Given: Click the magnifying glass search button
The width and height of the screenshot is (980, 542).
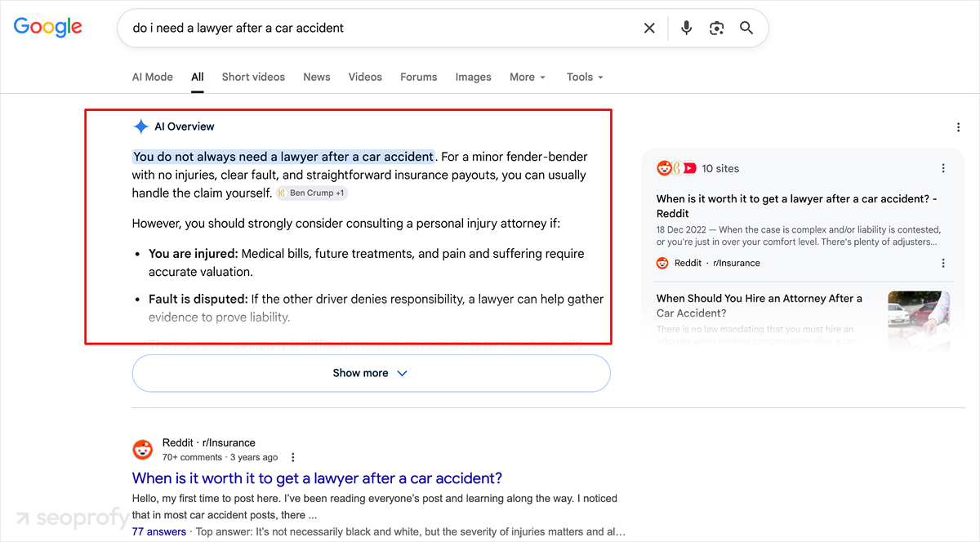Looking at the screenshot, I should (746, 28).
